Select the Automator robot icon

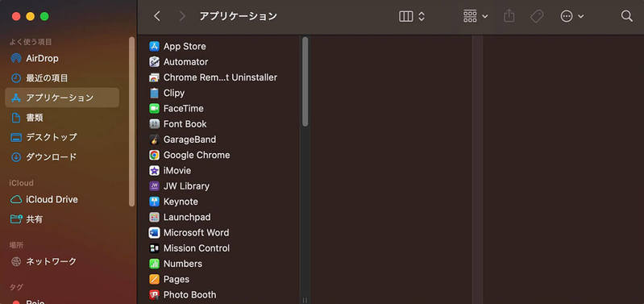click(x=154, y=62)
